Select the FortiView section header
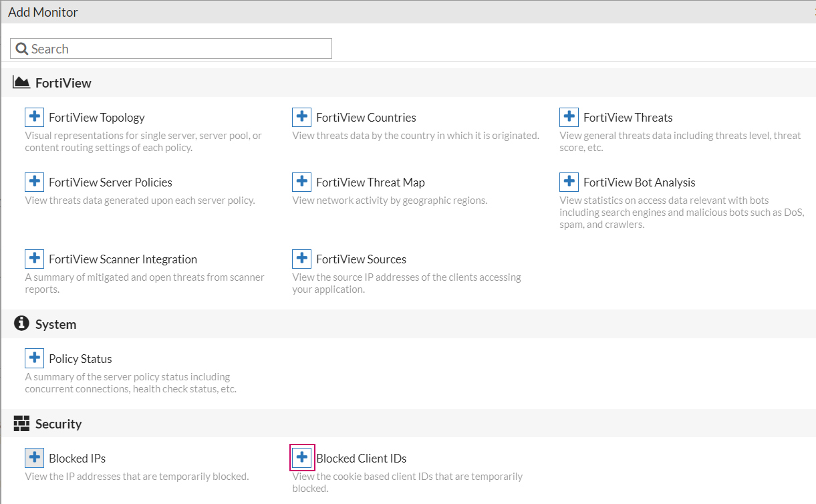The width and height of the screenshot is (816, 504). pyautogui.click(x=63, y=83)
